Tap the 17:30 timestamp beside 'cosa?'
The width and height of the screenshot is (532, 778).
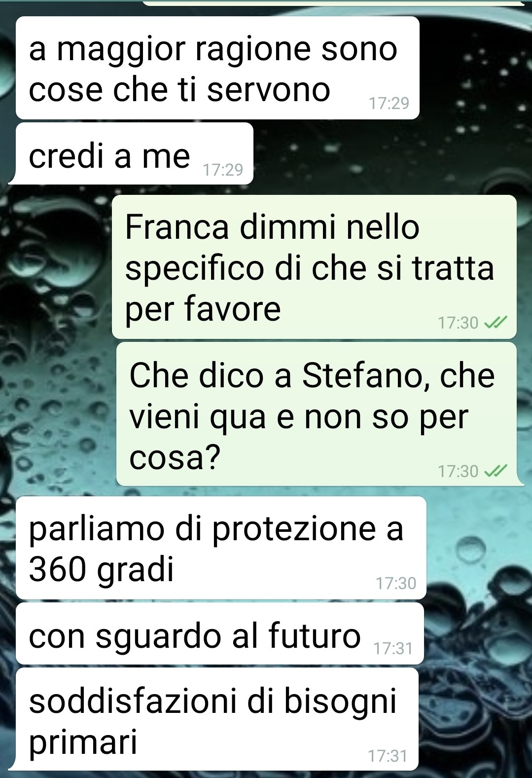point(458,472)
